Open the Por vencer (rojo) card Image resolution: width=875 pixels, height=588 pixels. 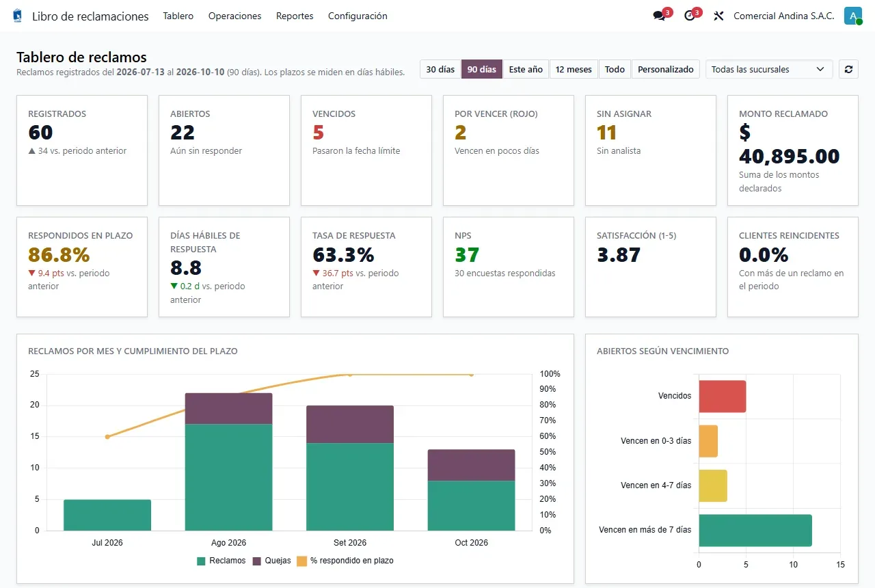(x=509, y=150)
